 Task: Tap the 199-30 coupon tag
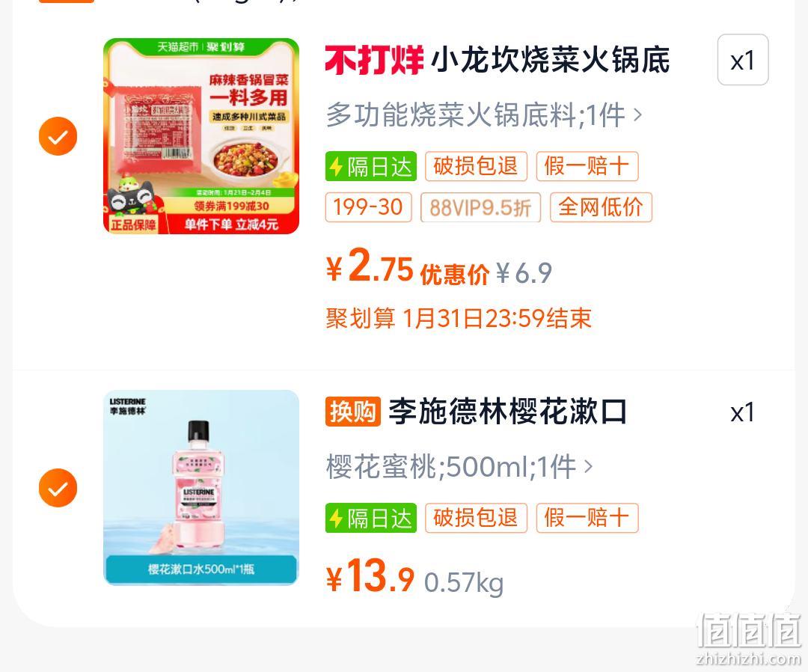tap(368, 207)
